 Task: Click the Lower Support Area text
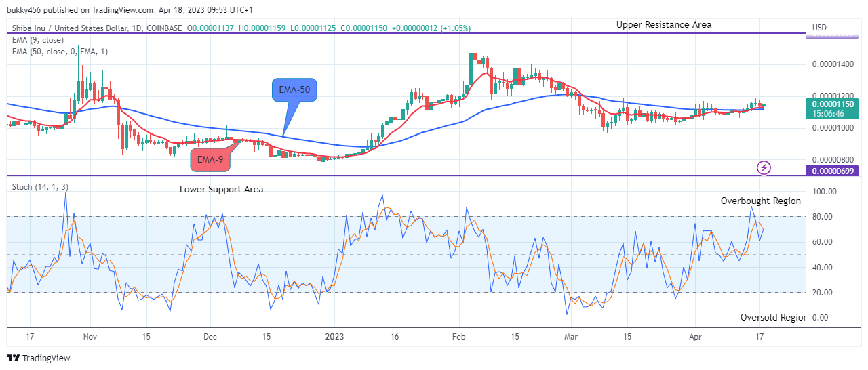(222, 189)
